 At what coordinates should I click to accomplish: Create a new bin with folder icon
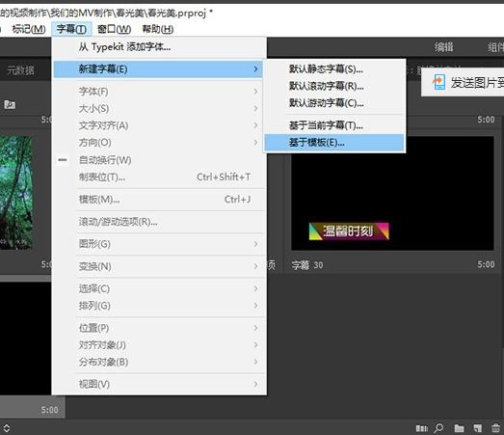point(459,428)
